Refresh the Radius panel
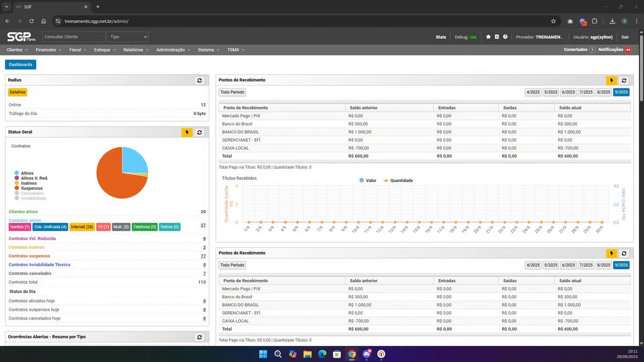This screenshot has height=362, width=644. [200, 80]
